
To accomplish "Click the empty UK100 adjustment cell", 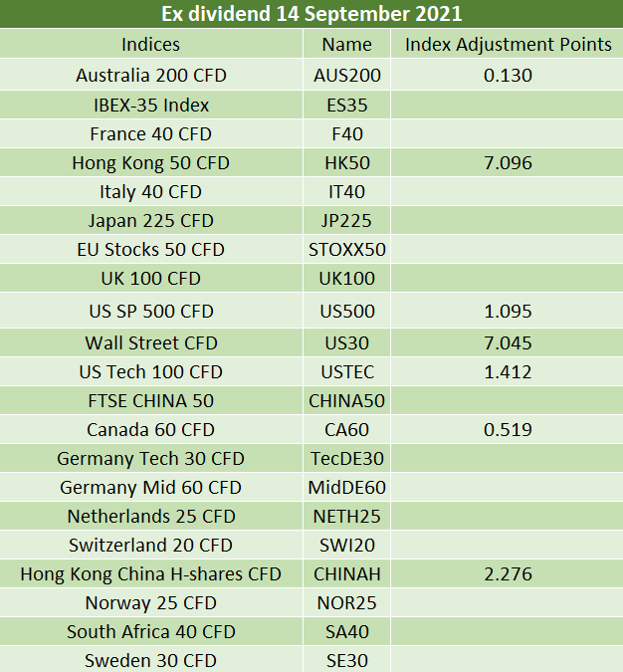I will click(x=508, y=278).
